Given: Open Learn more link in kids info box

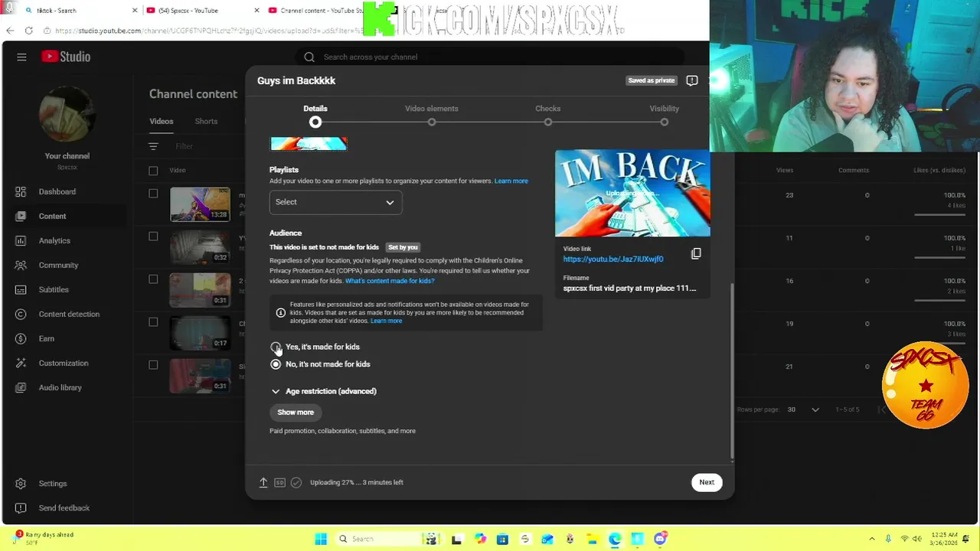Looking at the screenshot, I should point(386,321).
